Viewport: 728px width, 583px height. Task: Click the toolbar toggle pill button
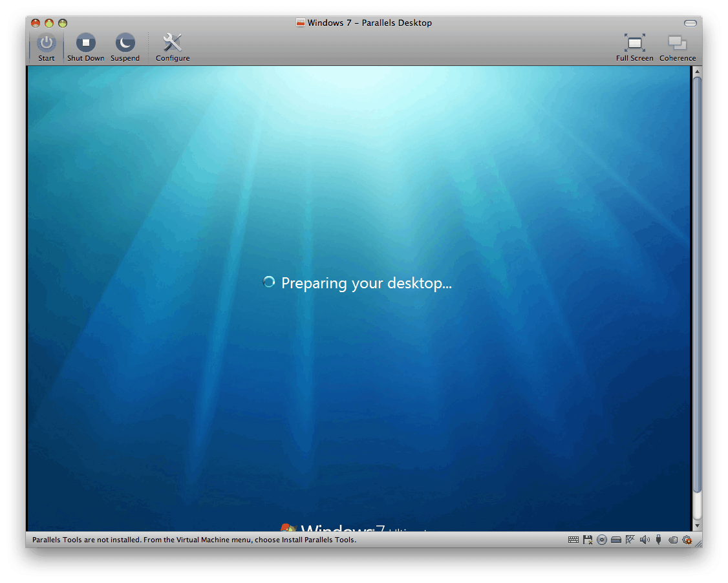[691, 23]
